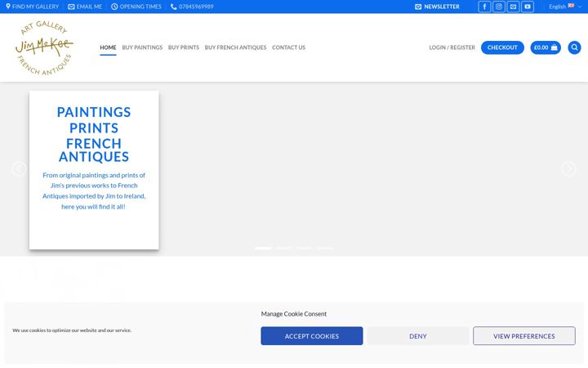Click the Paintings Prints French Antiques heading
Image resolution: width=588 pixels, height=368 pixels.
[94, 134]
